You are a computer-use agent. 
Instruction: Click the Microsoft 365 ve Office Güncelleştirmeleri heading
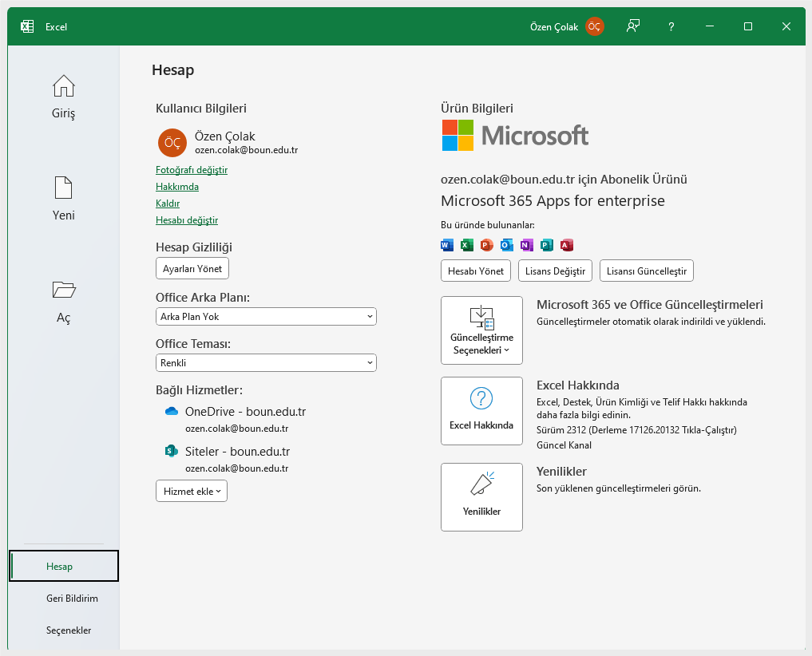[650, 304]
